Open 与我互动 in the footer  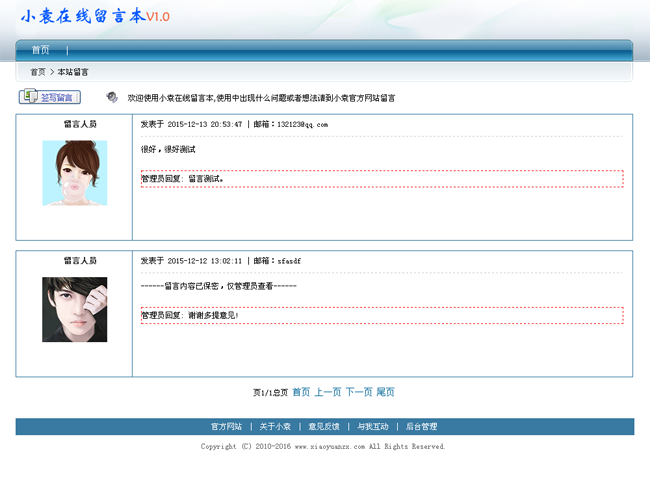coord(373,426)
